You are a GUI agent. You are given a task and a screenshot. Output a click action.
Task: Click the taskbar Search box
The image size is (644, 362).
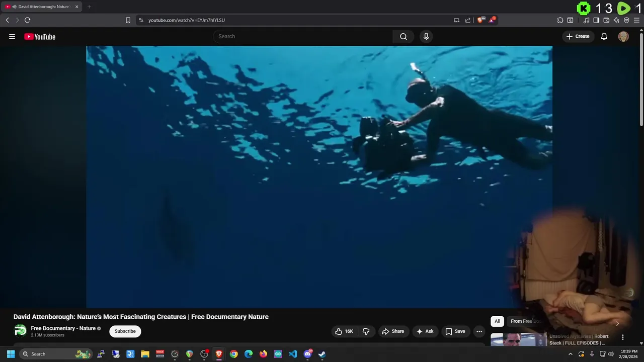tap(56, 354)
